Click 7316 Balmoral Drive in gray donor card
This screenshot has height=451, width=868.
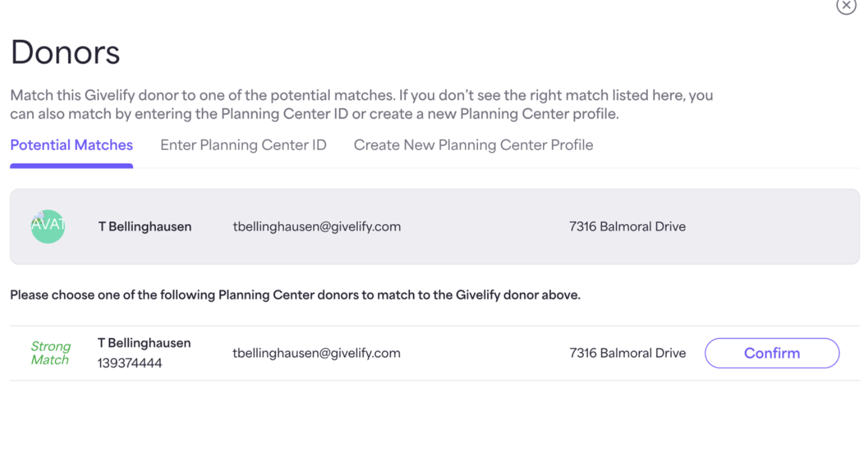(627, 227)
